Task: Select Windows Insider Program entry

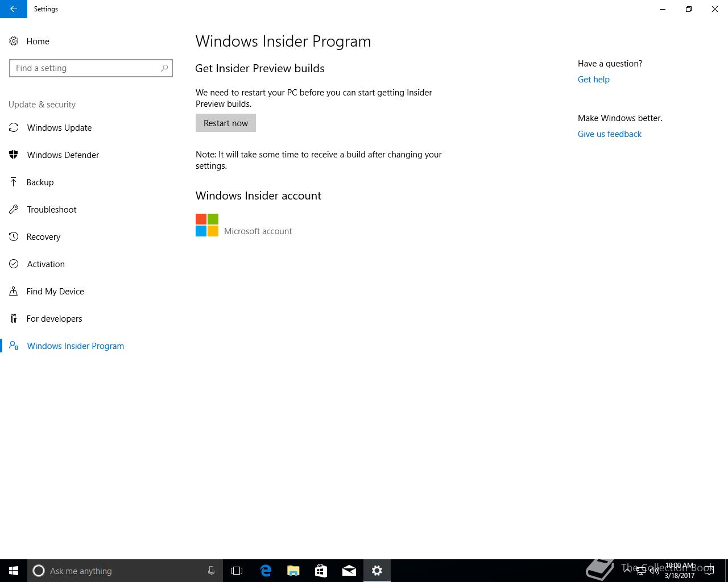Action: [75, 346]
